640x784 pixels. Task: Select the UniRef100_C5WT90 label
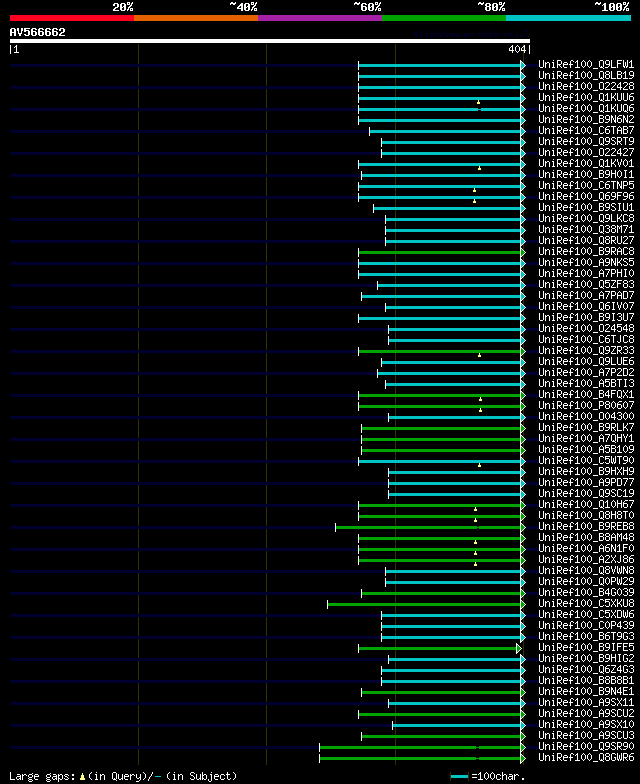coord(586,460)
